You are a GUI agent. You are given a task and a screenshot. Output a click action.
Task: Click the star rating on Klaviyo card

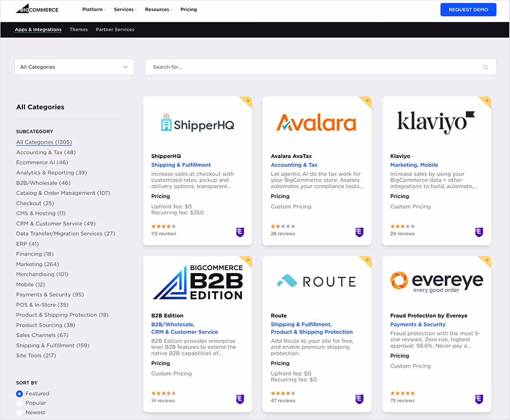click(402, 226)
